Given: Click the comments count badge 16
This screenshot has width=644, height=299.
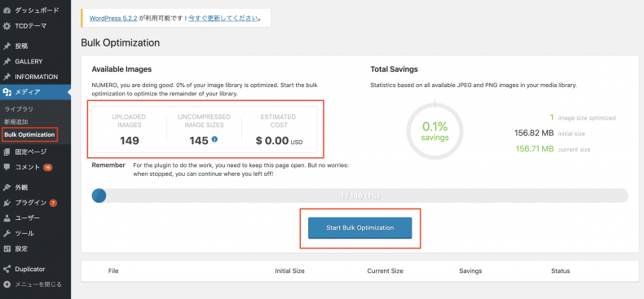Looking at the screenshot, I should (47, 168).
